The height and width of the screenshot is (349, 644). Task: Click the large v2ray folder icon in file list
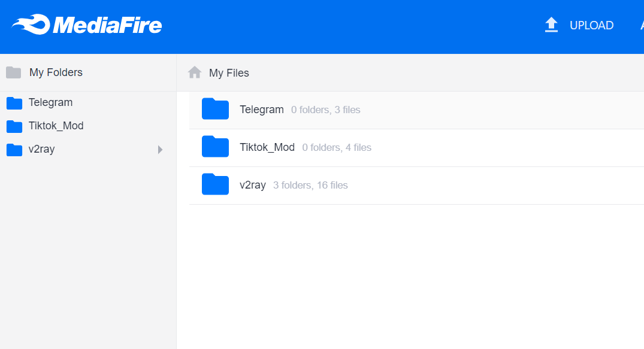[x=215, y=184]
